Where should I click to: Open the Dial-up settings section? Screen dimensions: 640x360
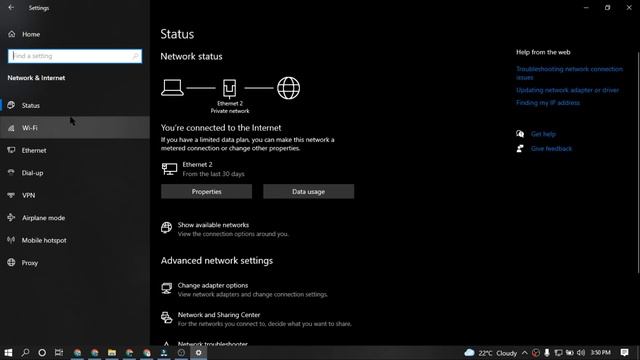(75, 173)
